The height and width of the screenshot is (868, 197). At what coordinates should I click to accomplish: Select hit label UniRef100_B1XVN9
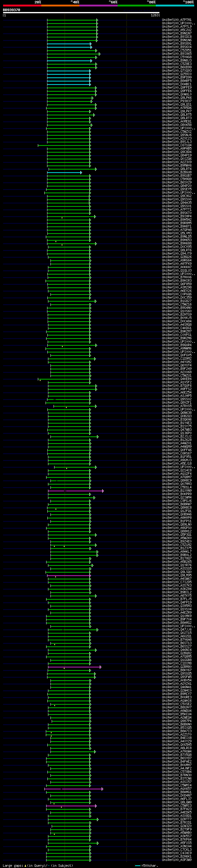pos(177,491)
